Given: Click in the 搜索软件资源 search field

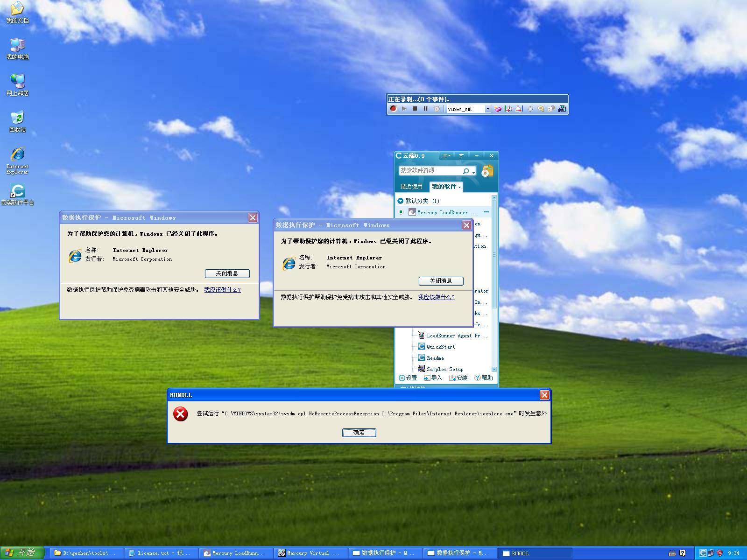Looking at the screenshot, I should pos(430,171).
